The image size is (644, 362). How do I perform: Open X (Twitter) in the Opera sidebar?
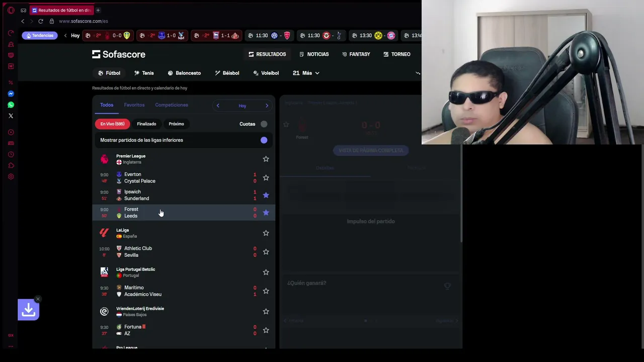(11, 116)
